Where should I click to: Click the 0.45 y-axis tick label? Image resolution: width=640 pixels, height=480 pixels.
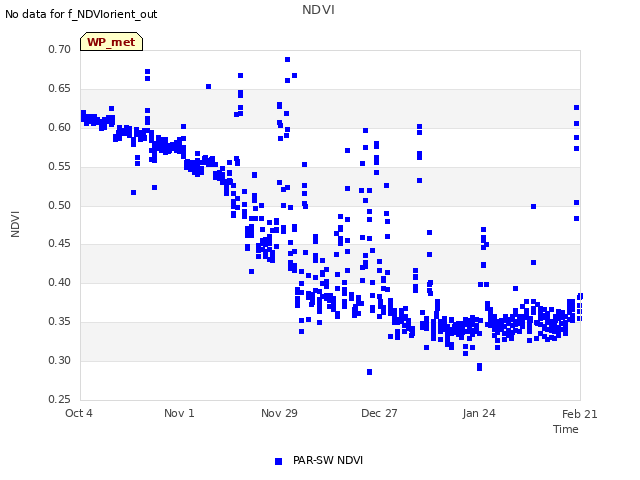(60, 244)
